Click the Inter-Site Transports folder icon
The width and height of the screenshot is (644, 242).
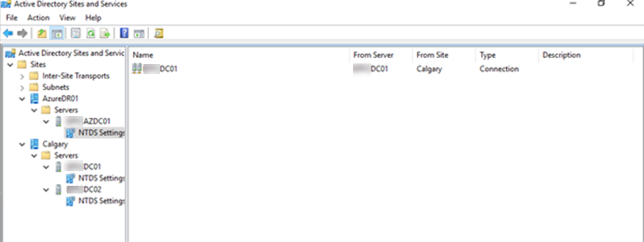coord(34,76)
